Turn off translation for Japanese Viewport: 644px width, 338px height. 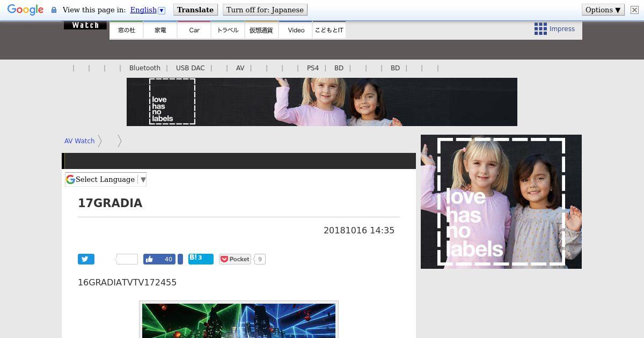point(265,10)
